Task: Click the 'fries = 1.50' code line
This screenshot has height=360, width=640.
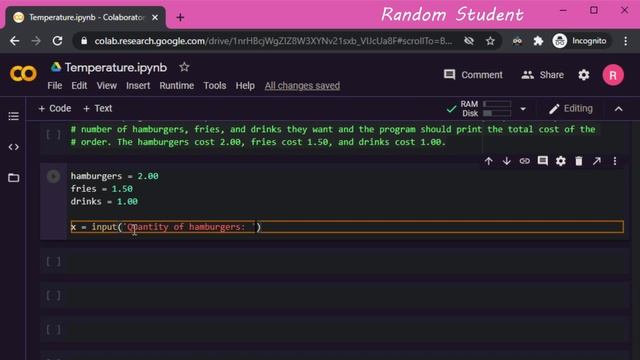Action: point(102,189)
